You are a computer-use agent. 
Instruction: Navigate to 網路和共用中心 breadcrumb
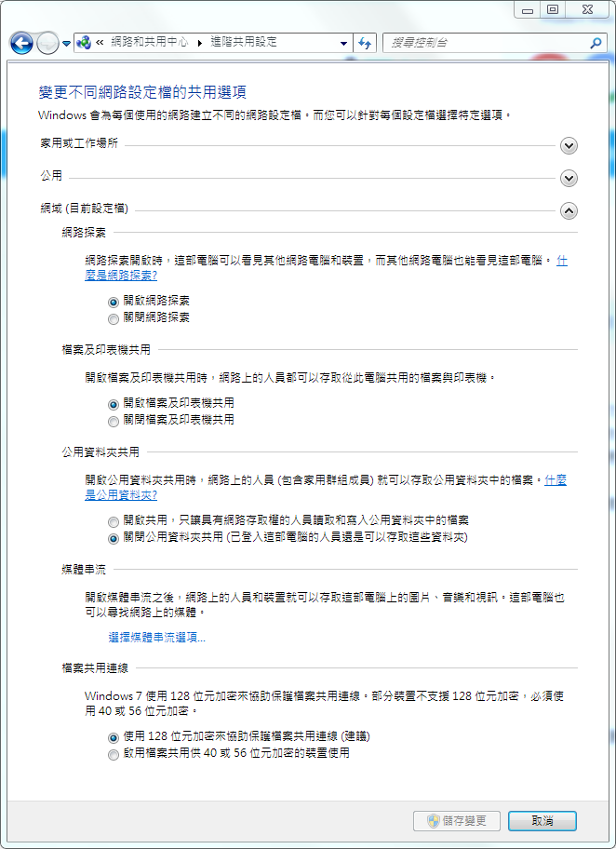(150, 42)
